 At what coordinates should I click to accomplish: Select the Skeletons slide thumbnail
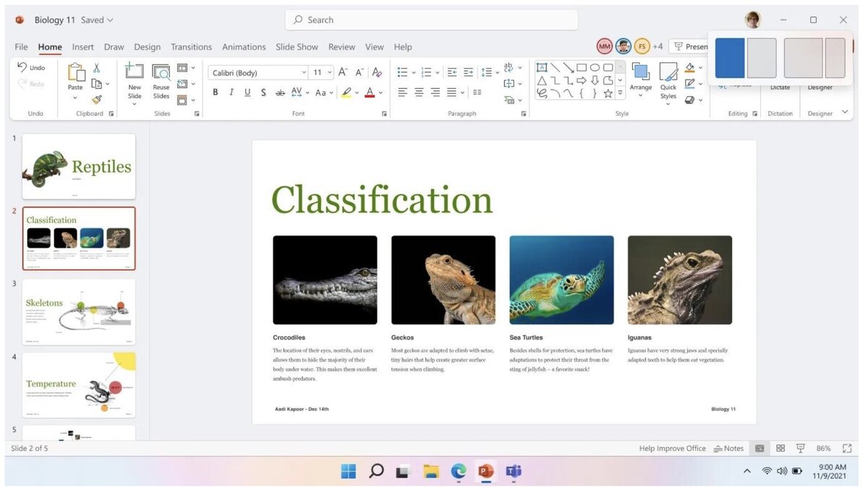[x=78, y=311]
